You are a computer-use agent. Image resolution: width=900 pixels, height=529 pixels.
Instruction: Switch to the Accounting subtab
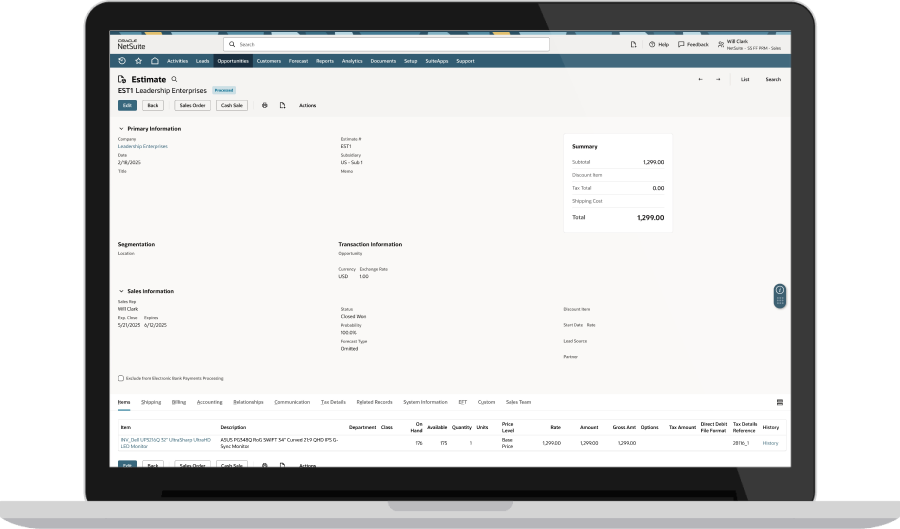click(x=210, y=402)
